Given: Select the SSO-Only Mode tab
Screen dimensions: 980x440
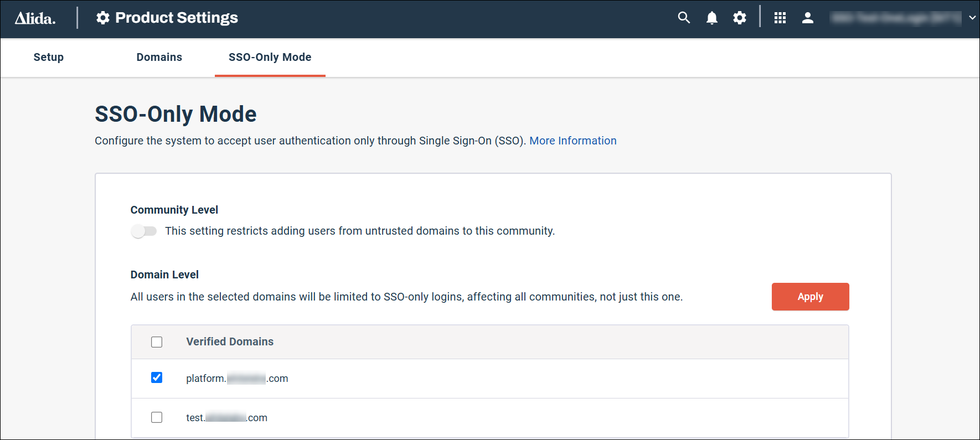Looking at the screenshot, I should coord(270,57).
